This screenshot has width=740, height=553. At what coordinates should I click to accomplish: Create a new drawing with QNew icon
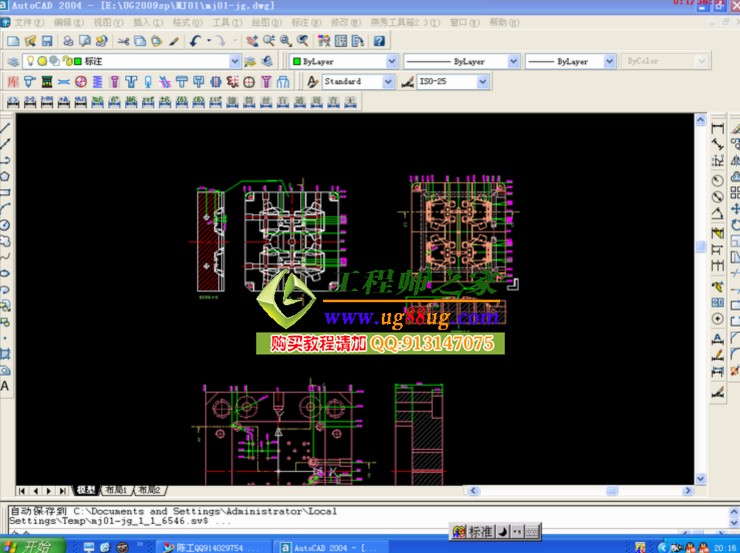tap(13, 41)
